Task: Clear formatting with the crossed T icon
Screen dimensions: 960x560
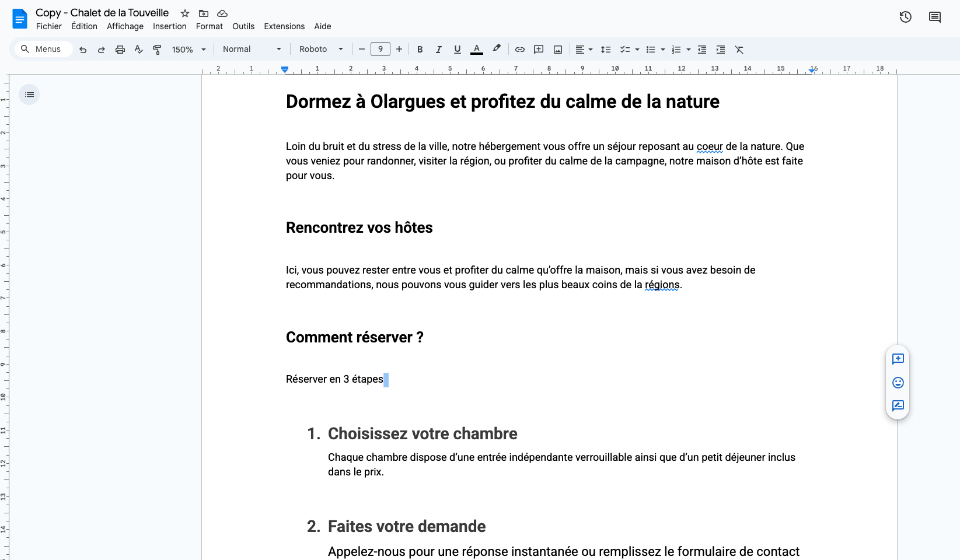Action: click(x=739, y=50)
